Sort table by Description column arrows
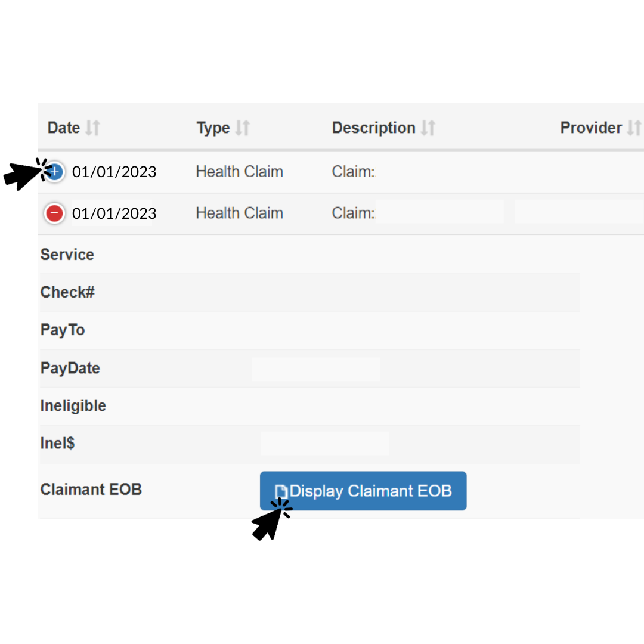The height and width of the screenshot is (644, 644). click(428, 128)
